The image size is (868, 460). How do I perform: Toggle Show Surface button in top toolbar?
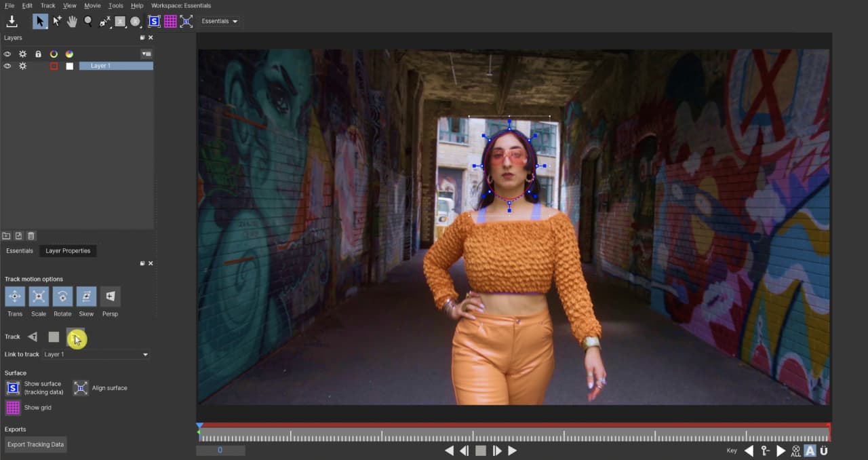coord(154,21)
